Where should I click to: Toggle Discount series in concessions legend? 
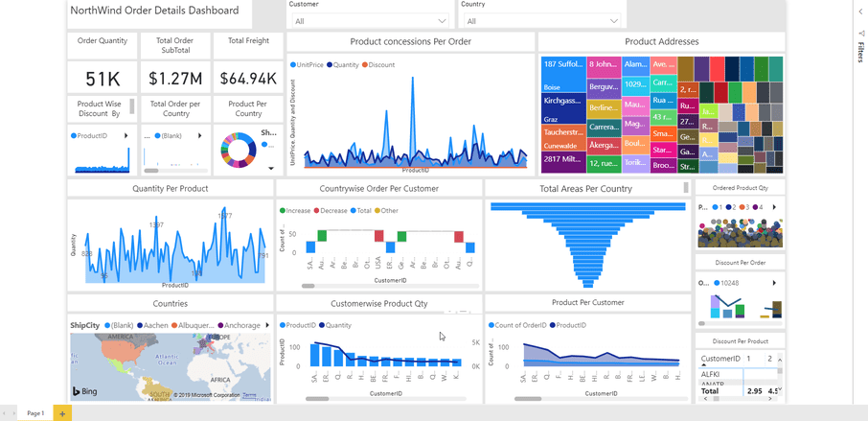point(379,65)
